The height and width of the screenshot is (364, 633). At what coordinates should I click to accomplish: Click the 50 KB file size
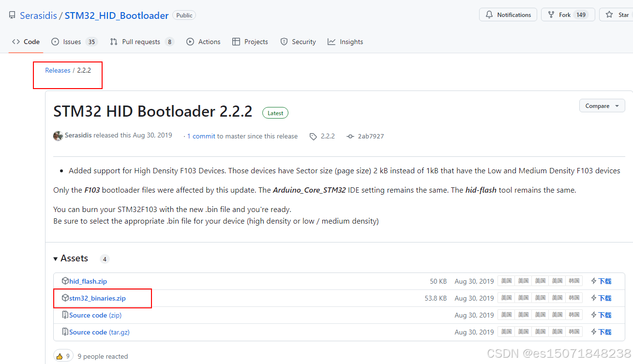[438, 281]
